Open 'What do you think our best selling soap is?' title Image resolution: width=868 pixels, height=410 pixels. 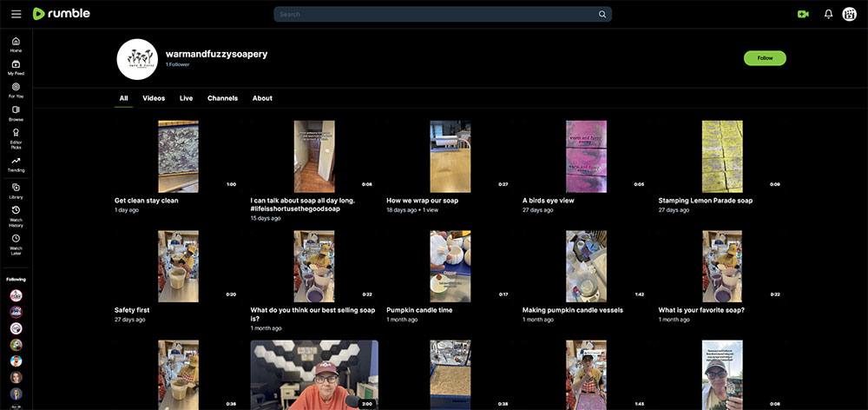tap(312, 314)
